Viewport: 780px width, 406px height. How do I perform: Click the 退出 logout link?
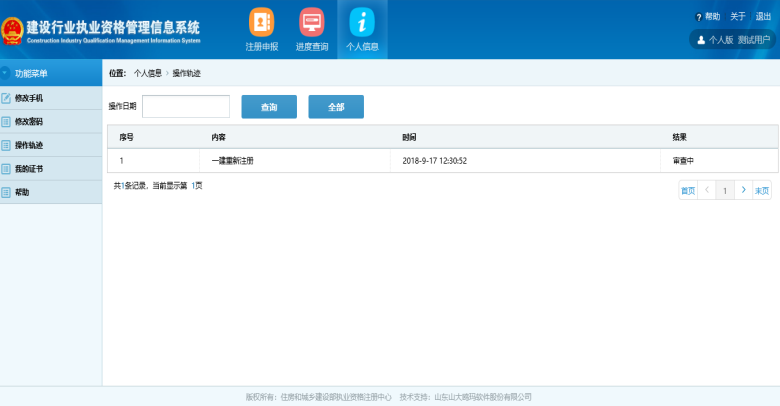click(763, 17)
